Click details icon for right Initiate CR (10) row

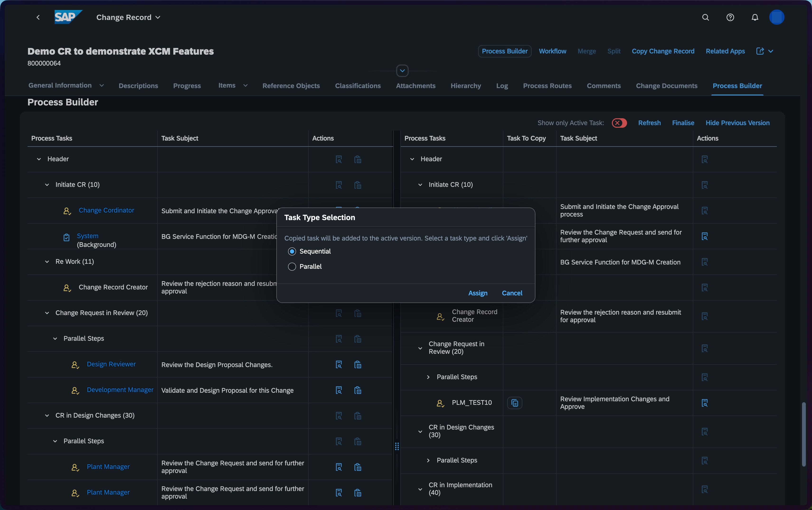click(x=704, y=185)
